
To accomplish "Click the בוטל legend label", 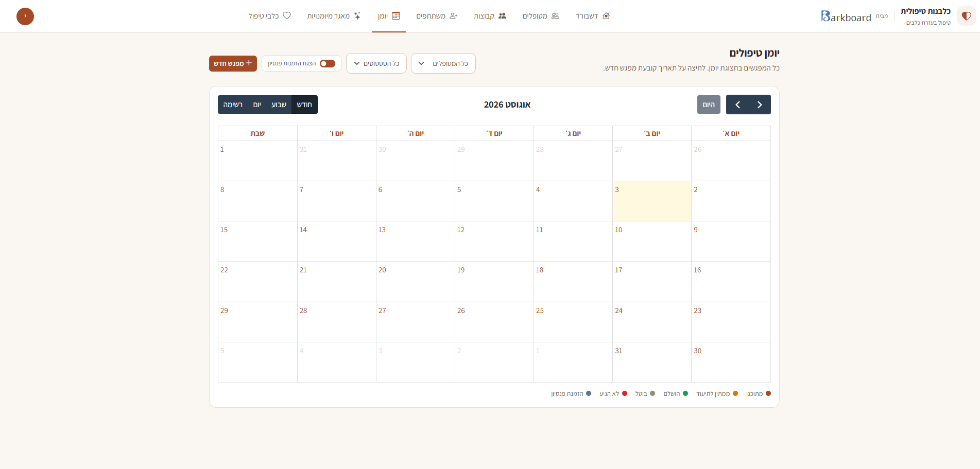I will click(641, 394).
